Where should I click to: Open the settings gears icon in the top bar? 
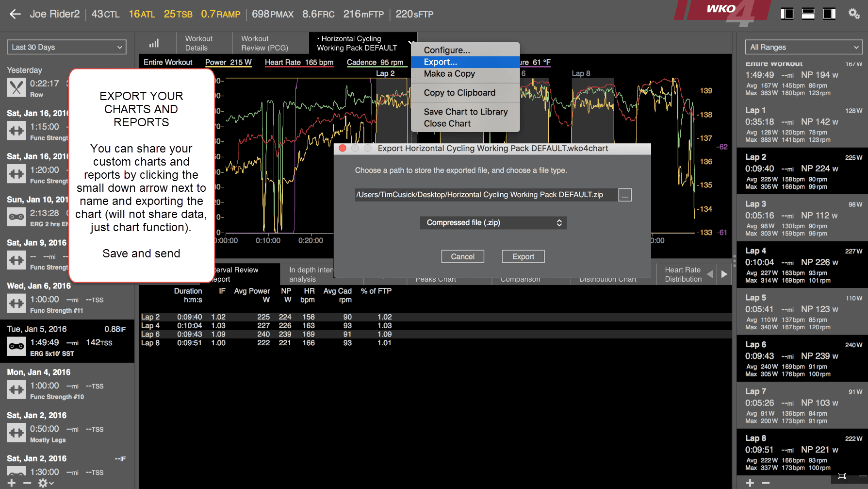pos(854,14)
